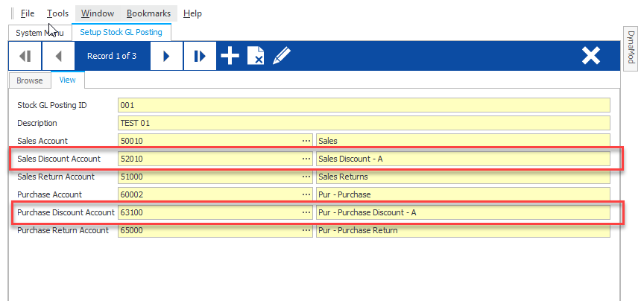The height and width of the screenshot is (301, 644).
Task: Open lookup for Sales Account 50010
Action: pos(306,141)
